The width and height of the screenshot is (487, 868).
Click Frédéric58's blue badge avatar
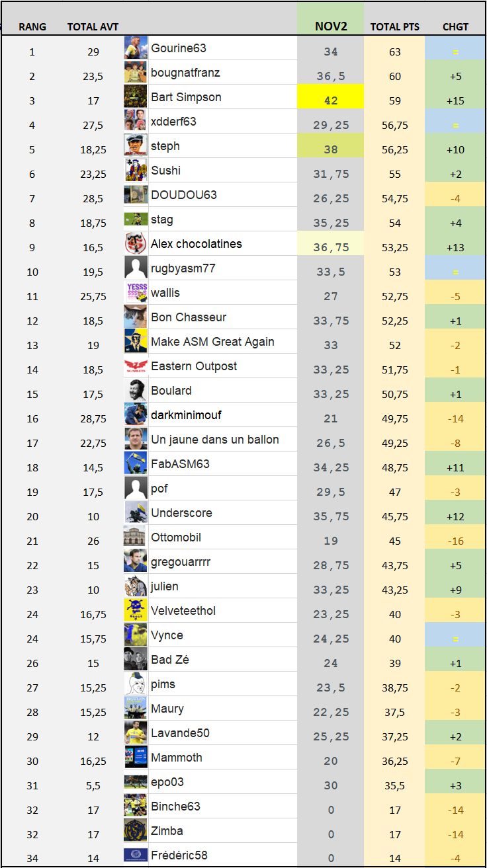coord(136,855)
